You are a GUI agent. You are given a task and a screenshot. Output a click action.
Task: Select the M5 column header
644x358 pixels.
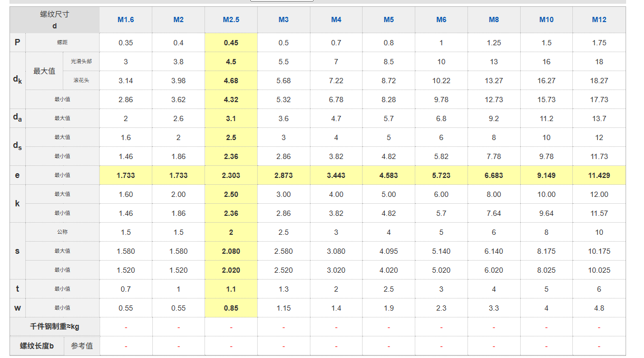click(388, 20)
